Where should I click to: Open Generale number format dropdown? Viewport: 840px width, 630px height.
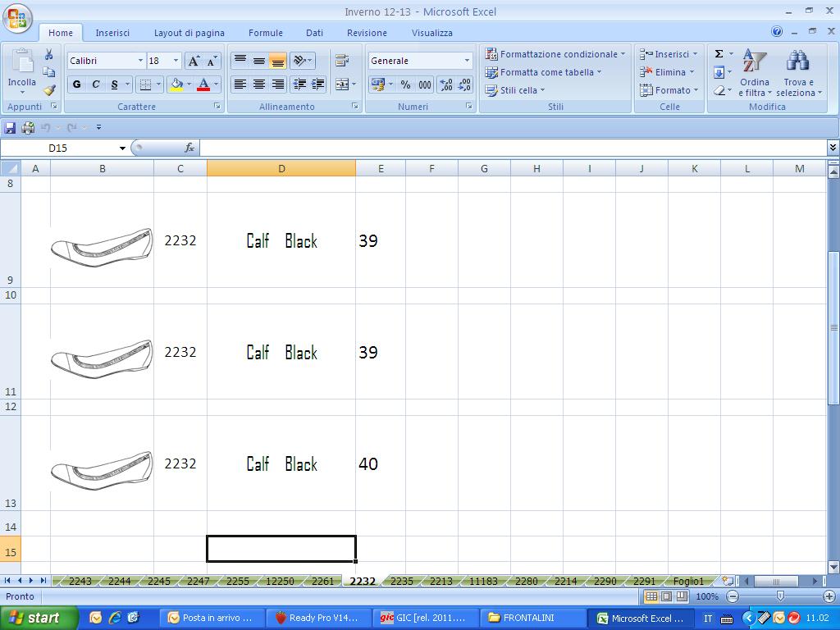[x=467, y=61]
